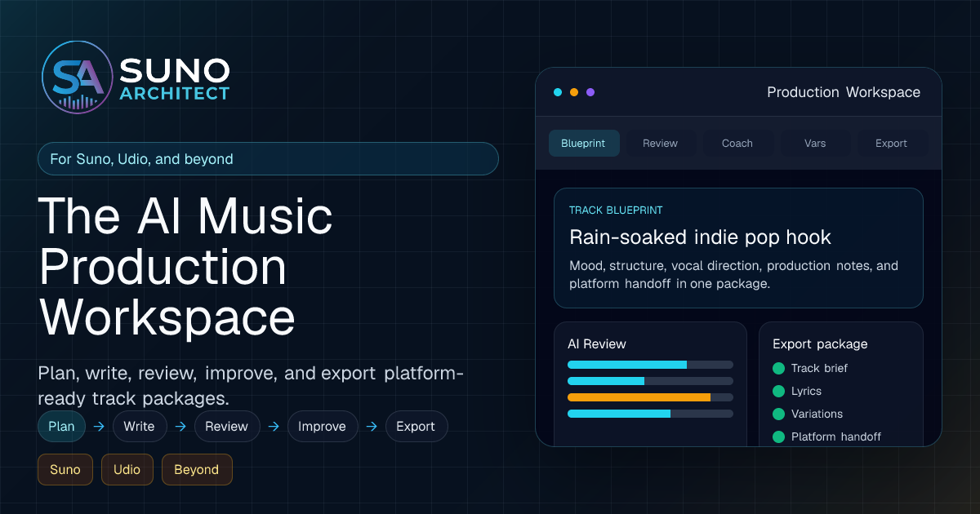The height and width of the screenshot is (514, 980).
Task: Click the 'TRACK BLUEPRINT' label
Action: (616, 210)
